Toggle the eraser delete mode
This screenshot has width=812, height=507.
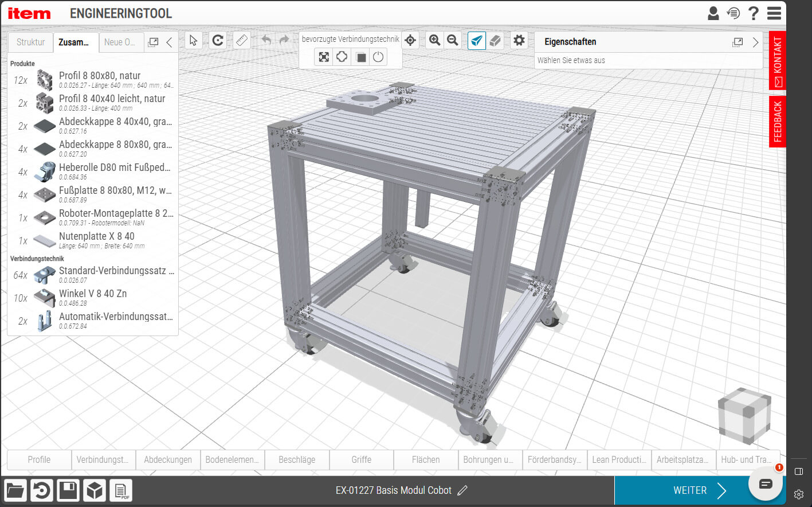pos(495,40)
